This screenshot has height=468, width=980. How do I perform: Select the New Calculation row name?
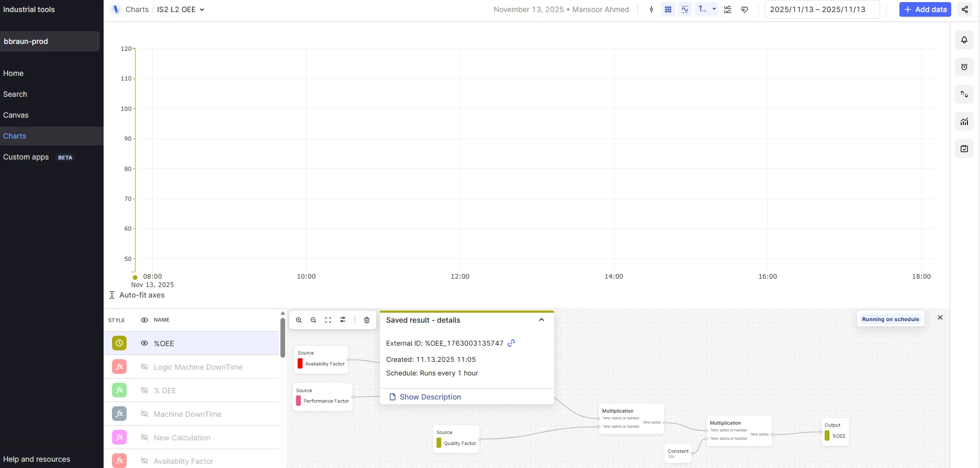[182, 437]
